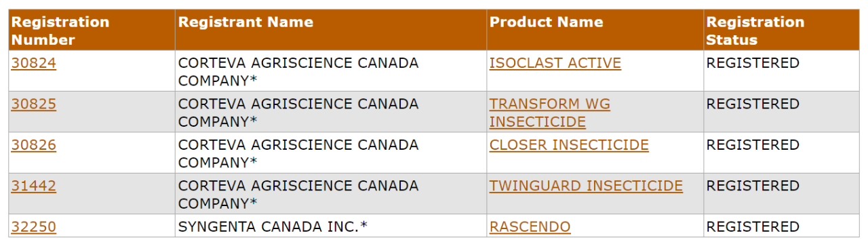Viewport: 868px width, 244px height.
Task: Open the TWINGUARD INSECTICIDE product link
Action: coord(586,186)
